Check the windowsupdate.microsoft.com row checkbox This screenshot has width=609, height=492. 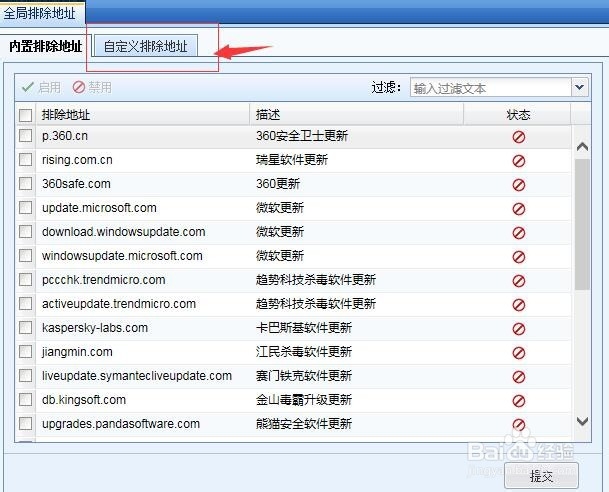(x=25, y=256)
